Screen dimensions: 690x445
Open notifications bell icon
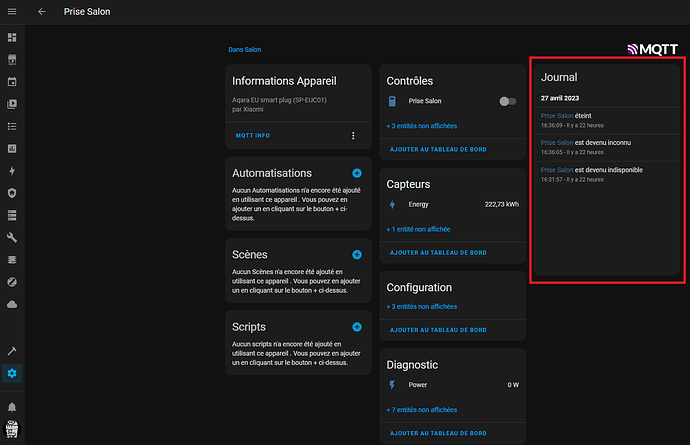click(12, 407)
